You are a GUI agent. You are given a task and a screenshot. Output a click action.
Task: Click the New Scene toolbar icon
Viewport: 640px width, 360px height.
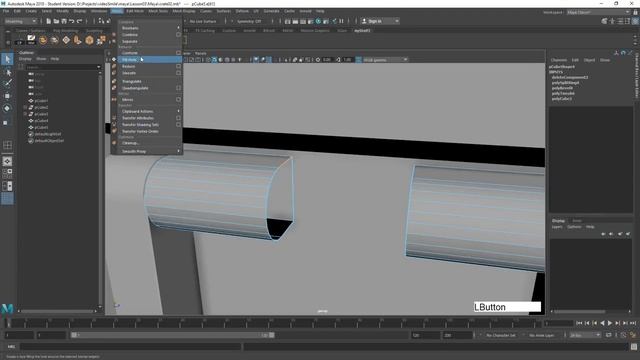click(49, 21)
